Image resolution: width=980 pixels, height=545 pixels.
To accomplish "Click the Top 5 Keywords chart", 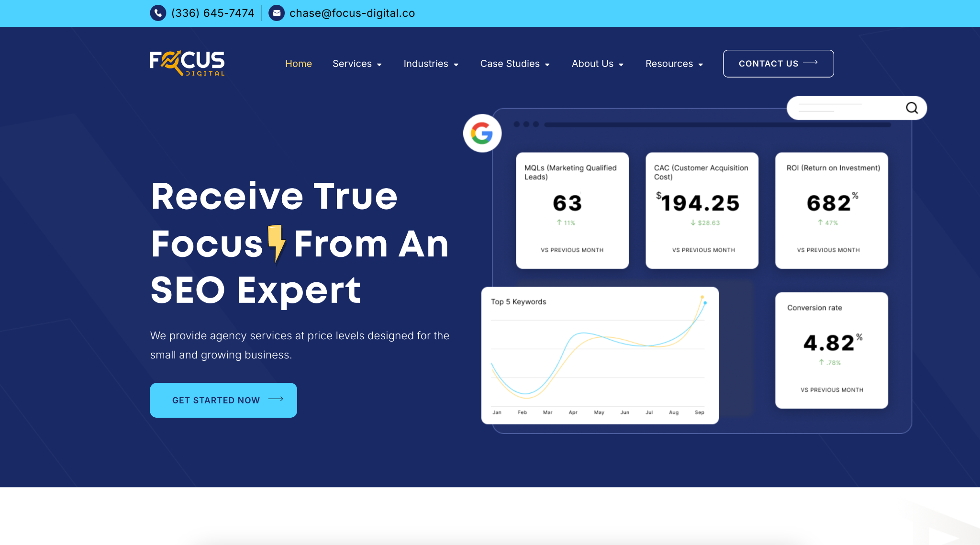I will pos(600,356).
